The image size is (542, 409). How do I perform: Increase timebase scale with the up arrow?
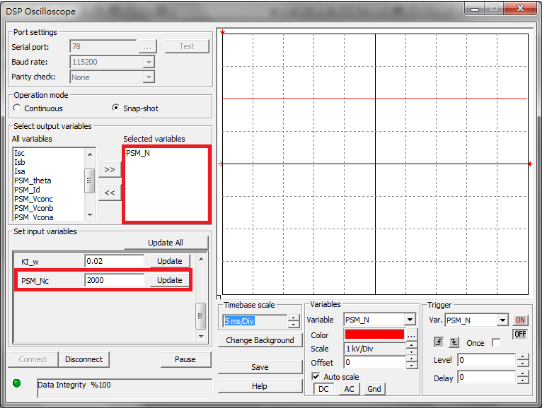pyautogui.click(x=294, y=318)
